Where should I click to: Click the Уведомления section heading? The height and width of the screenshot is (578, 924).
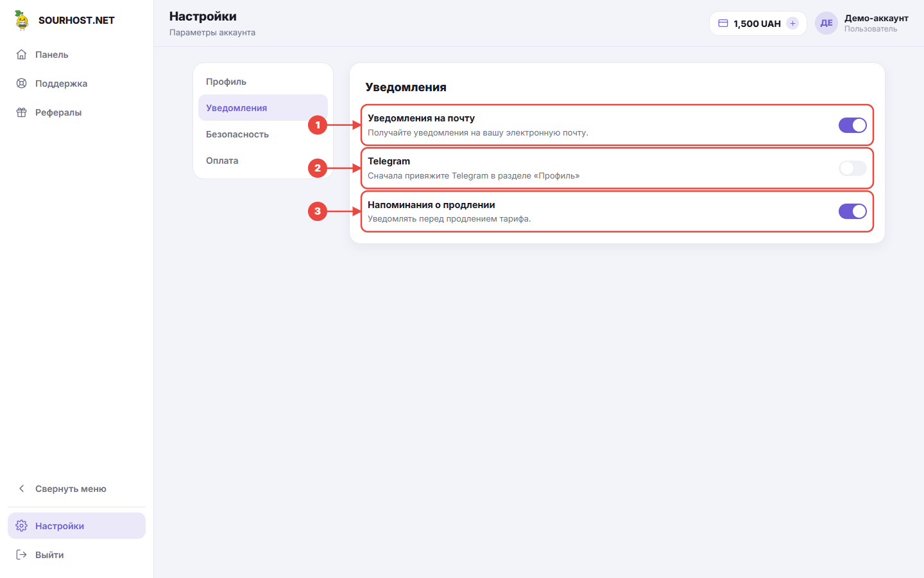click(x=406, y=87)
